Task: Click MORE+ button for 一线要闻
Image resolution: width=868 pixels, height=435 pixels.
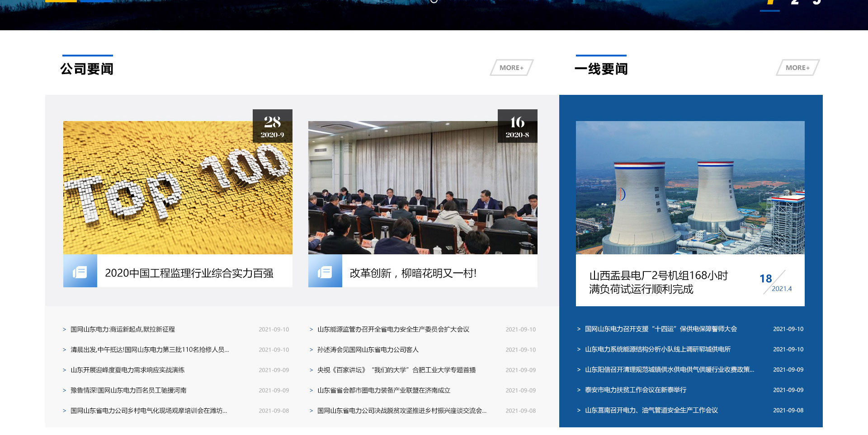Action: (797, 68)
